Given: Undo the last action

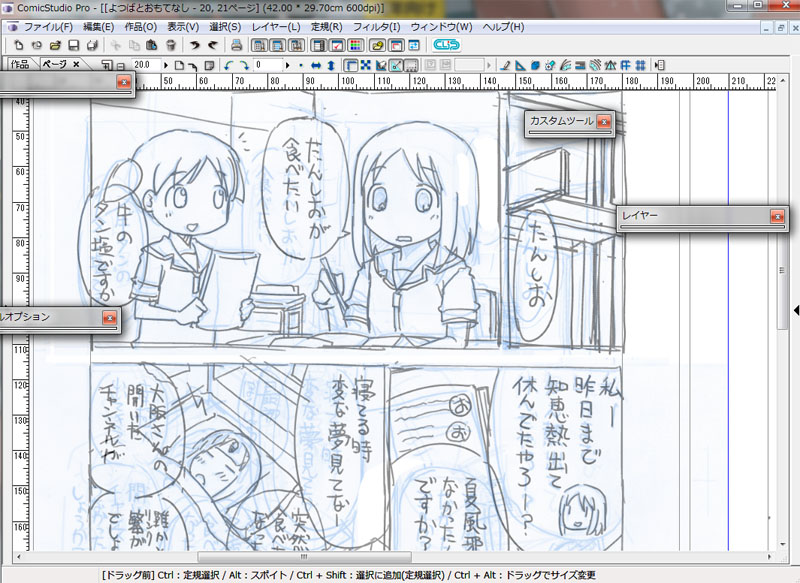Looking at the screenshot, I should click(194, 45).
